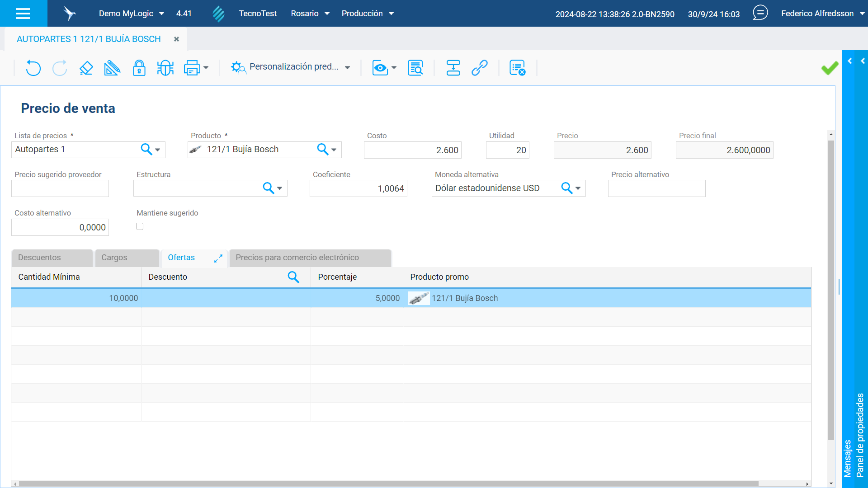The width and height of the screenshot is (868, 488).
Task: Open the chat messages bubble icon
Action: [760, 13]
